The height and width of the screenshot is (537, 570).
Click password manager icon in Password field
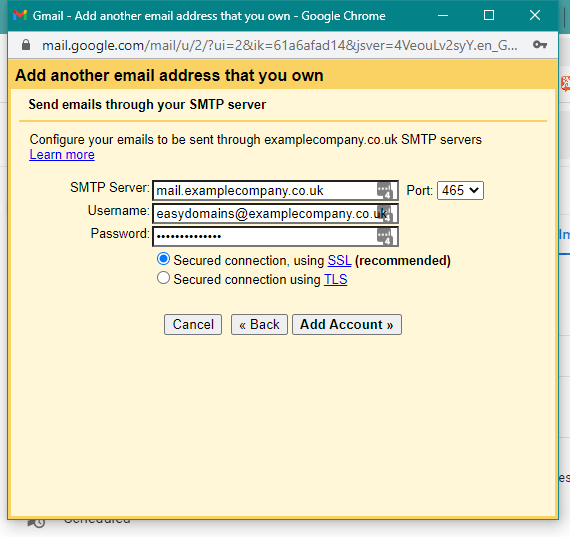coord(385,237)
